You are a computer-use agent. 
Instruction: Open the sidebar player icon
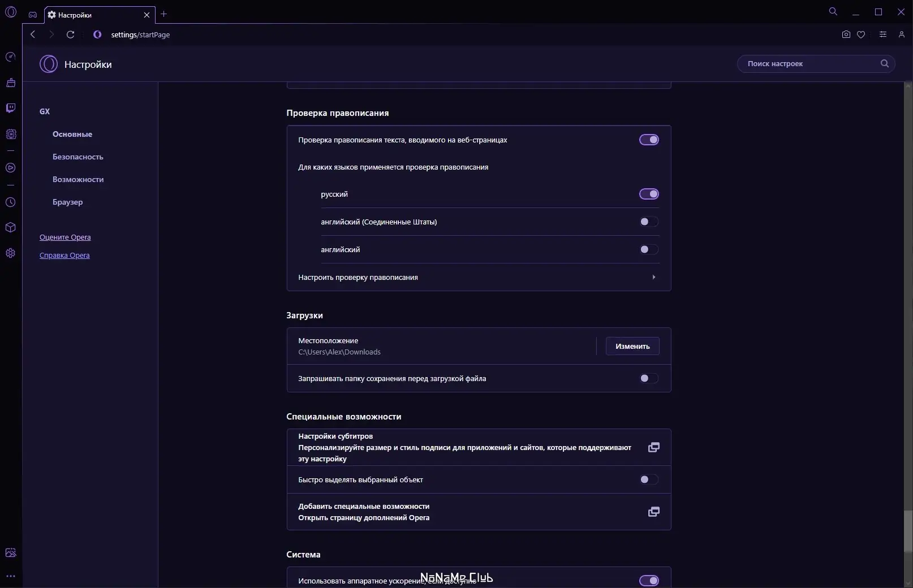coord(10,168)
